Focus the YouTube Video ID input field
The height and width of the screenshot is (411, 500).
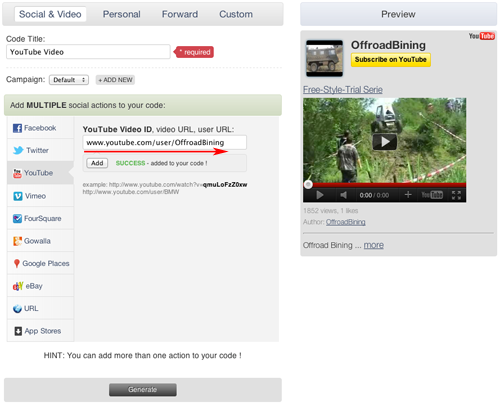165,143
